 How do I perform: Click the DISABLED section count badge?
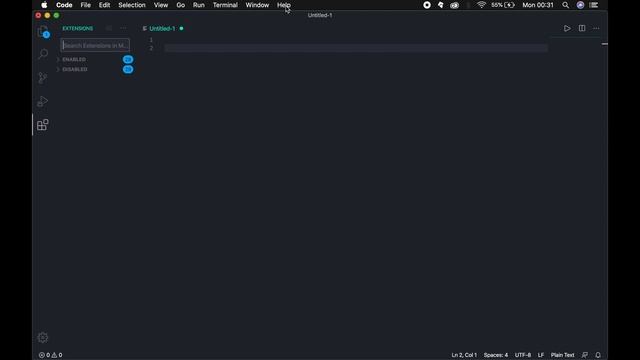[x=128, y=69]
